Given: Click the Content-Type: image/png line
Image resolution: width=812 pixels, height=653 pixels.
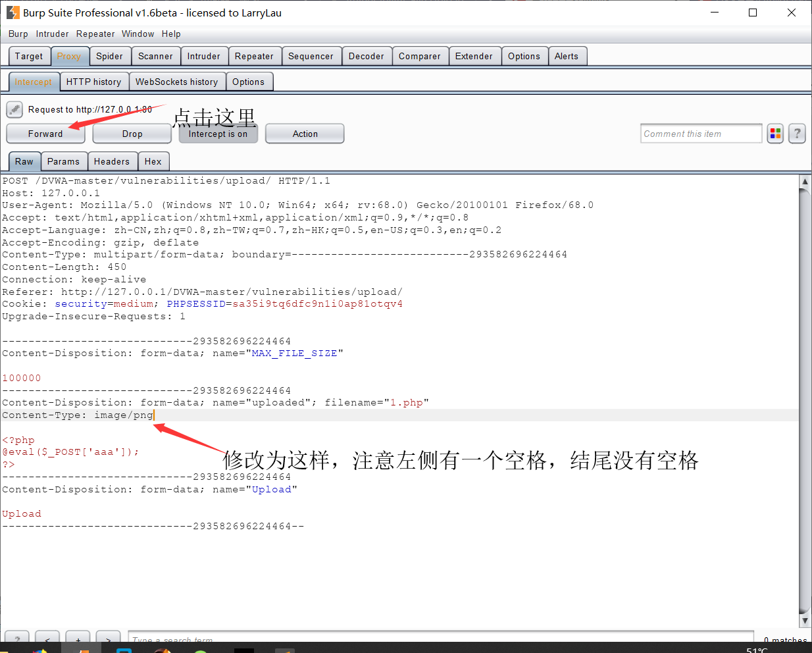Looking at the screenshot, I should click(78, 415).
